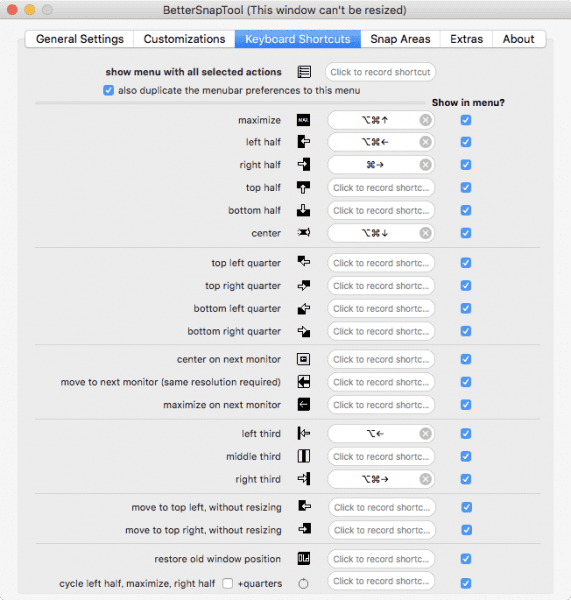
Task: Switch to the Snap Areas tab
Action: [x=400, y=39]
